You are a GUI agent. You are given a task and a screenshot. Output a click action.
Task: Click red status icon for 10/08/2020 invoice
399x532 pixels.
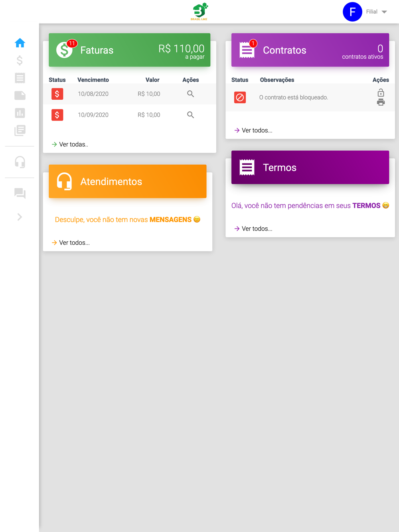click(57, 94)
